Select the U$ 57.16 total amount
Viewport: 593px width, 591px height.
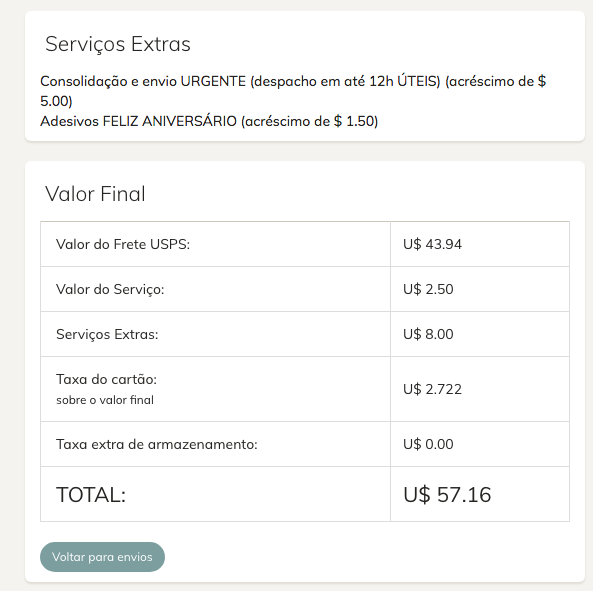coord(447,495)
